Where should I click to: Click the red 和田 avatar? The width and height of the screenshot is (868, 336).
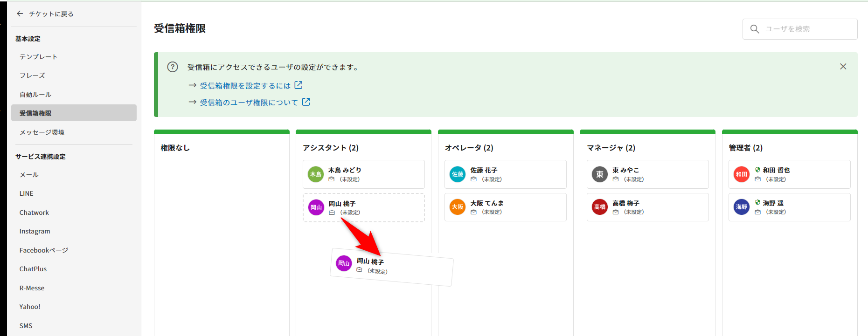(742, 174)
